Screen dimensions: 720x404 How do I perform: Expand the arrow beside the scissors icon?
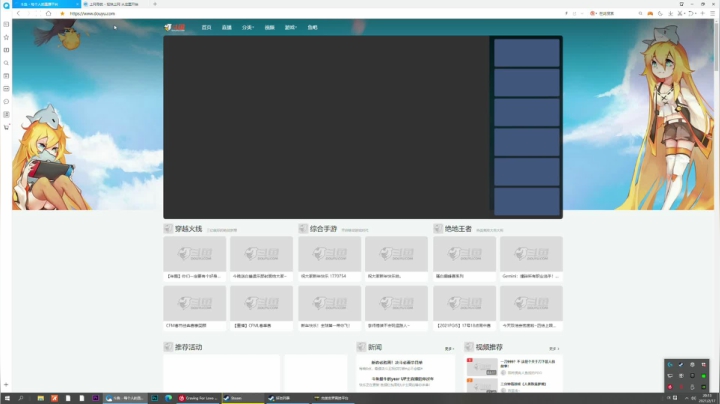(684, 14)
